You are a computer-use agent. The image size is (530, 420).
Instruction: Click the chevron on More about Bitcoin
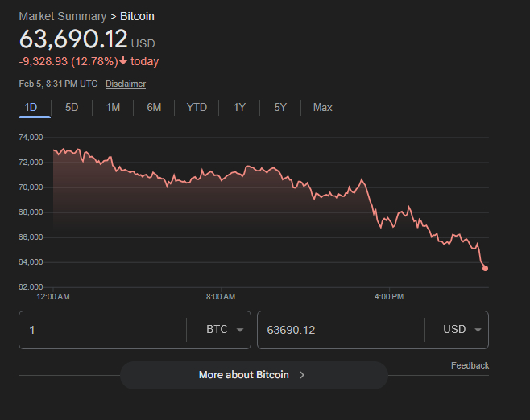[302, 375]
